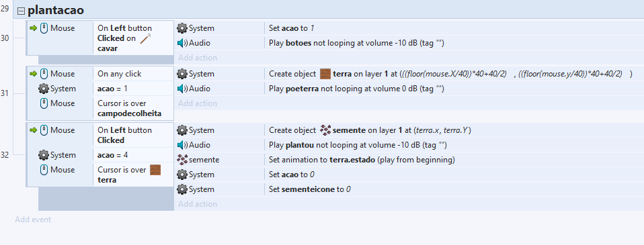Click the semente seeds icon in Create object action

point(325,130)
